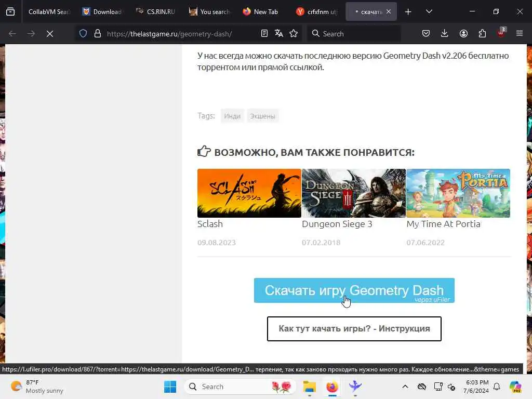The image size is (532, 399).
Task: Switch to the Download tab
Action: (102, 11)
